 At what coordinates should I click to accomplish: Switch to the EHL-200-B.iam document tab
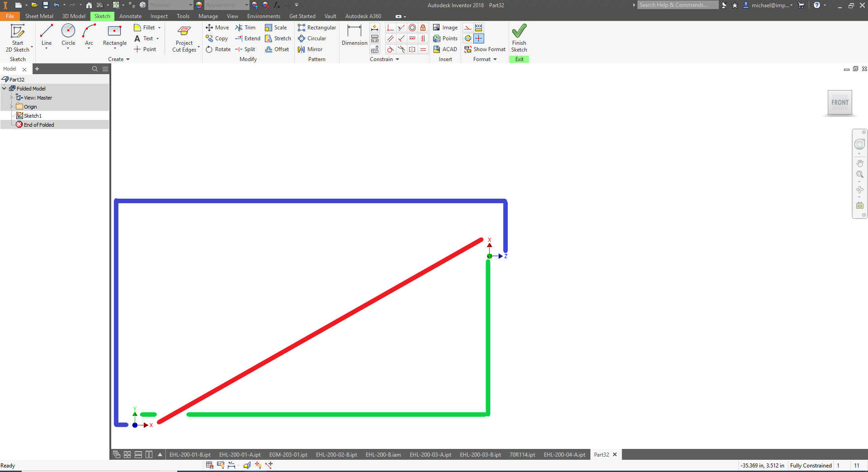tap(383, 455)
